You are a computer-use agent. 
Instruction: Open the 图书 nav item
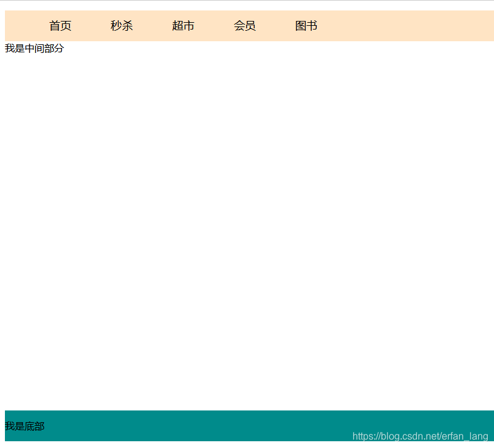tap(306, 26)
